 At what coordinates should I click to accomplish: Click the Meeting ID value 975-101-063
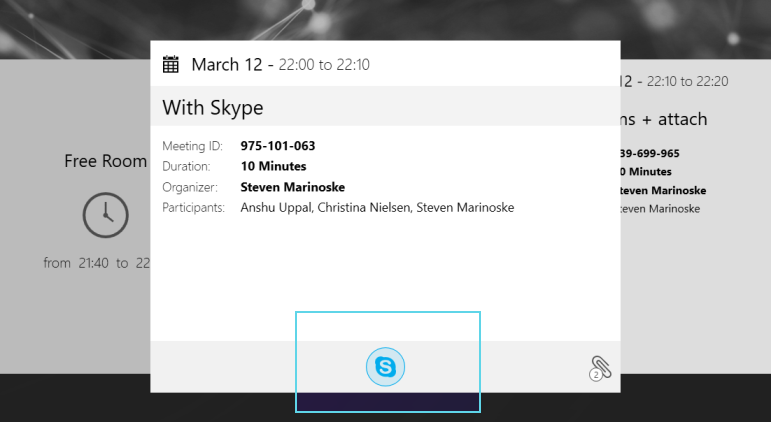[278, 146]
